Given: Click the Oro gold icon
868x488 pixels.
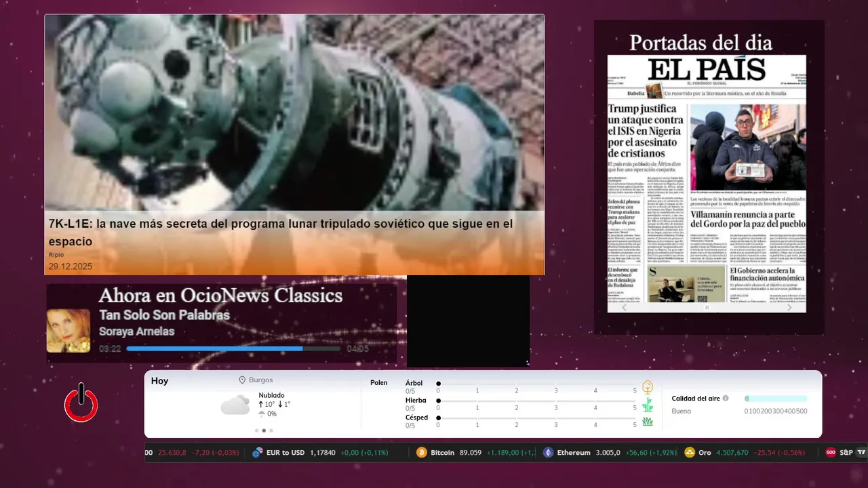Looking at the screenshot, I should click(x=690, y=452).
